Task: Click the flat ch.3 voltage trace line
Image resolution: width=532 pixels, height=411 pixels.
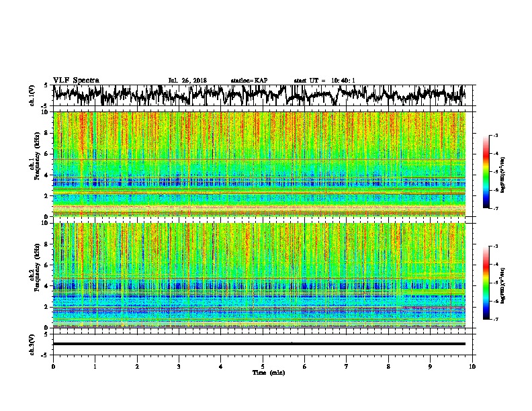Action: pyautogui.click(x=259, y=344)
